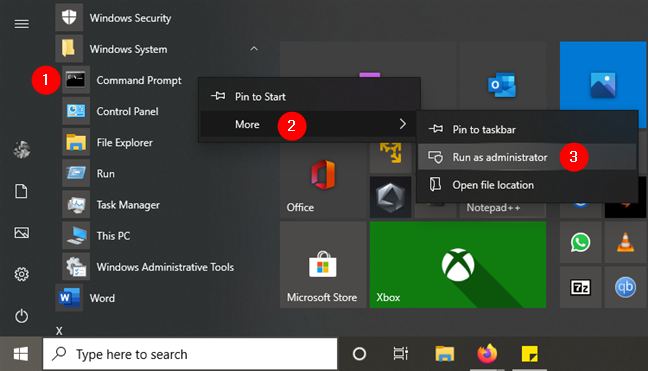Viewport: 648px width, 371px height.
Task: Collapse the Windows System folder
Action: 254,49
